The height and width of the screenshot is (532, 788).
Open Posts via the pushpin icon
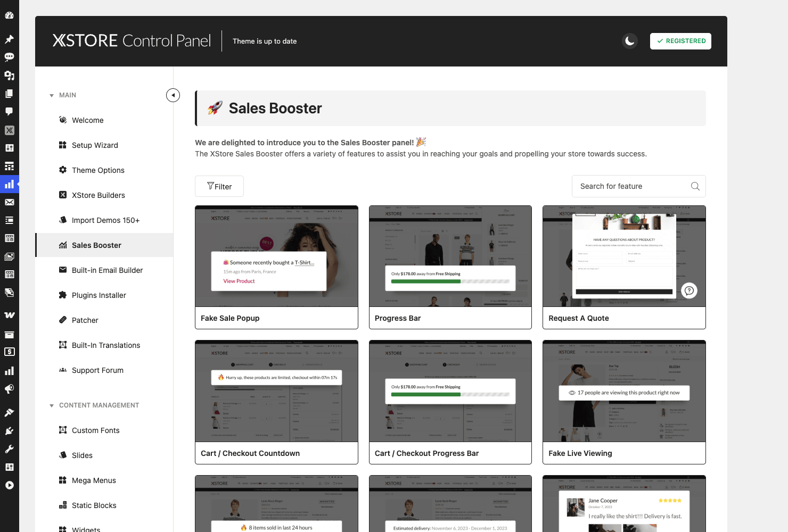(x=9, y=39)
